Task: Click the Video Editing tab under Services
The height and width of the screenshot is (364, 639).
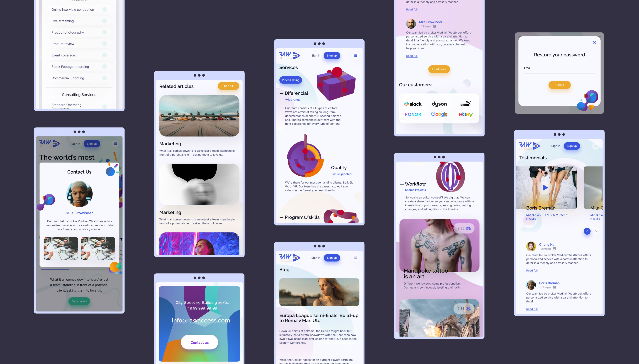Action: (x=290, y=80)
